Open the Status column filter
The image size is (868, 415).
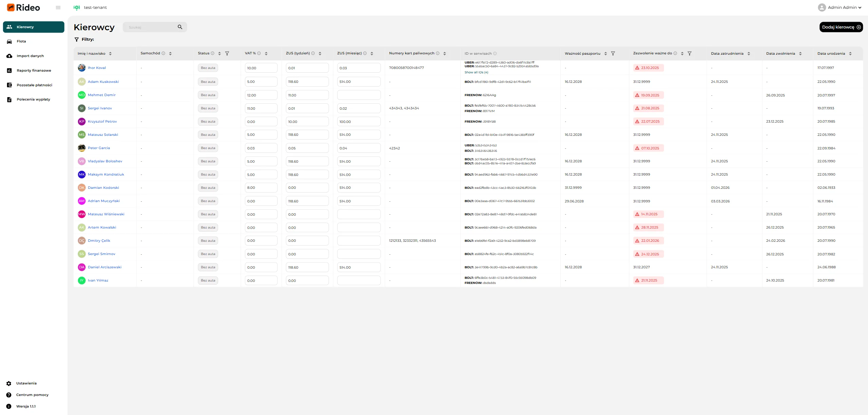pyautogui.click(x=227, y=54)
